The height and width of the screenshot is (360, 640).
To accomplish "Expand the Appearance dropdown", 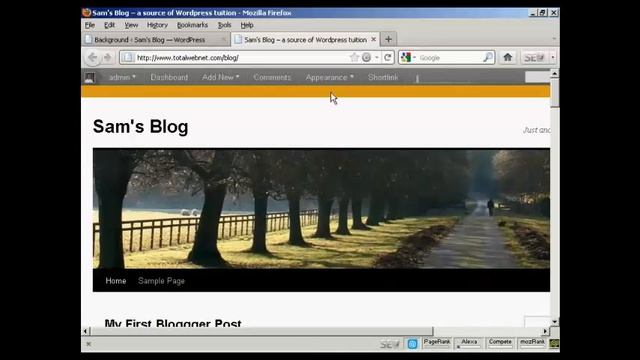I will point(329,77).
